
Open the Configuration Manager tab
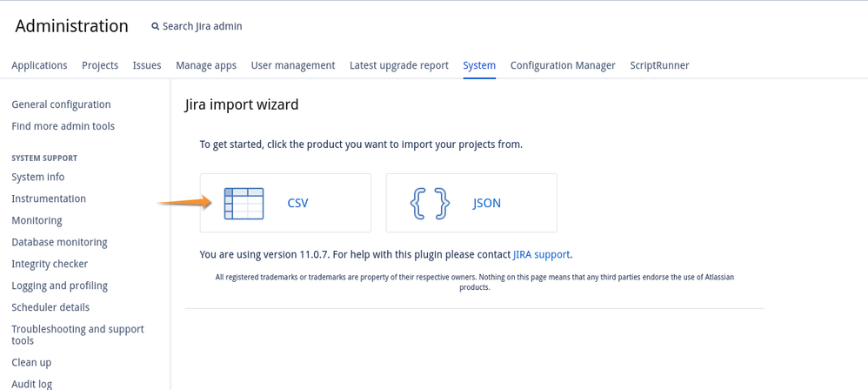[x=563, y=65]
